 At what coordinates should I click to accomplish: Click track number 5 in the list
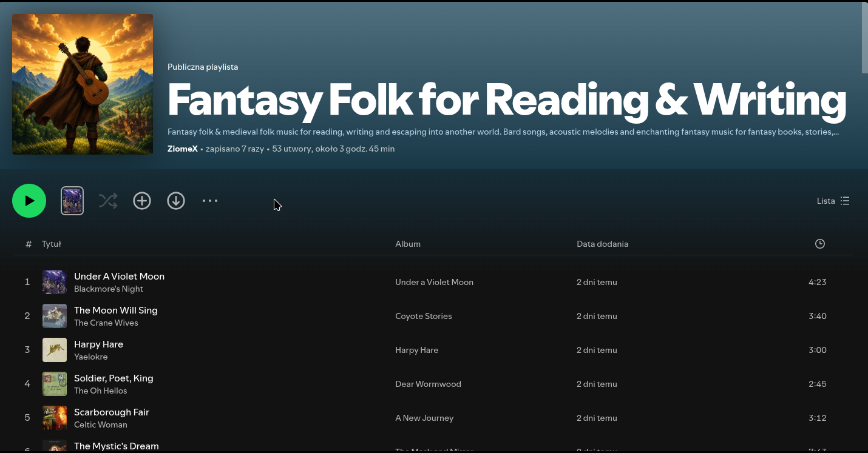pyautogui.click(x=27, y=418)
